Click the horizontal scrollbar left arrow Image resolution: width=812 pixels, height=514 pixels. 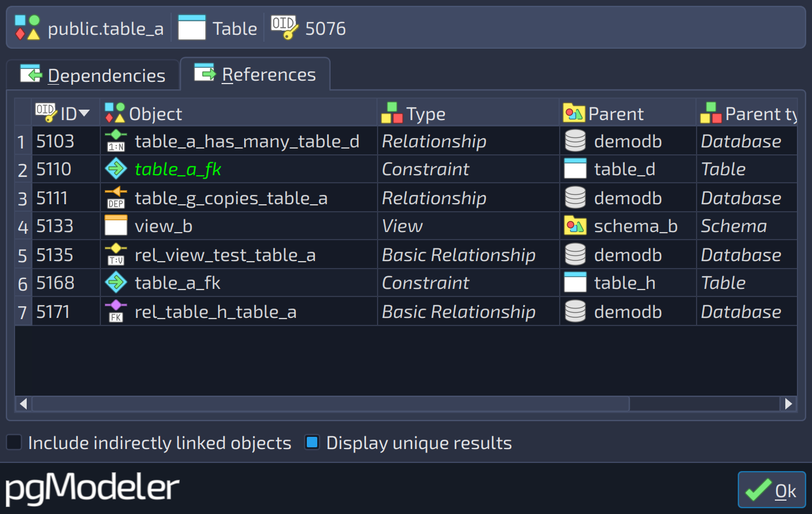(x=23, y=403)
